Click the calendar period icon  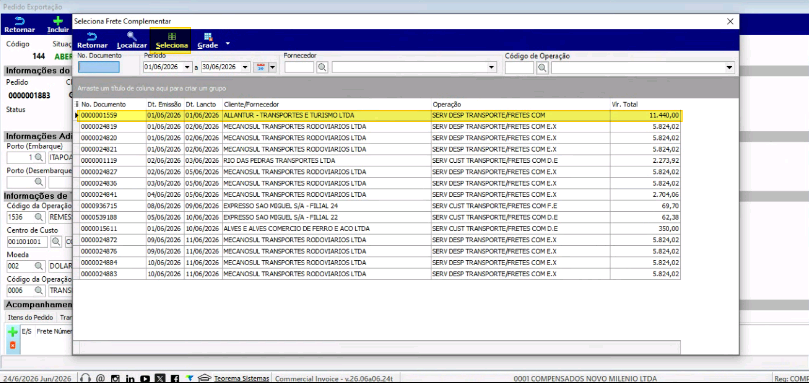tap(261, 67)
